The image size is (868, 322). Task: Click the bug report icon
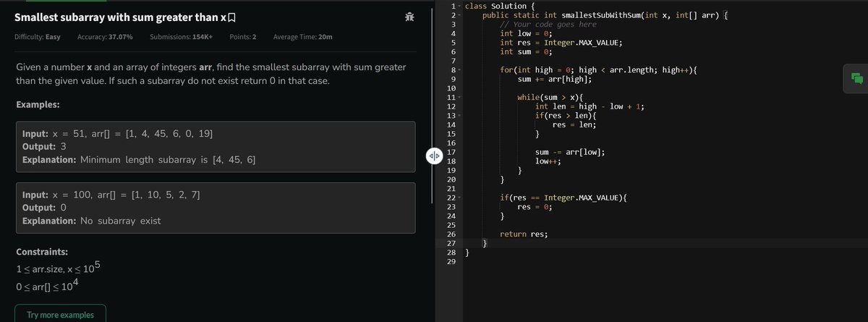(410, 17)
